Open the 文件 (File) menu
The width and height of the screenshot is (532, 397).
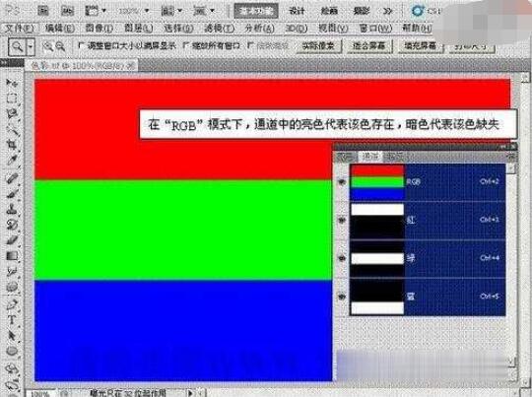[19, 29]
